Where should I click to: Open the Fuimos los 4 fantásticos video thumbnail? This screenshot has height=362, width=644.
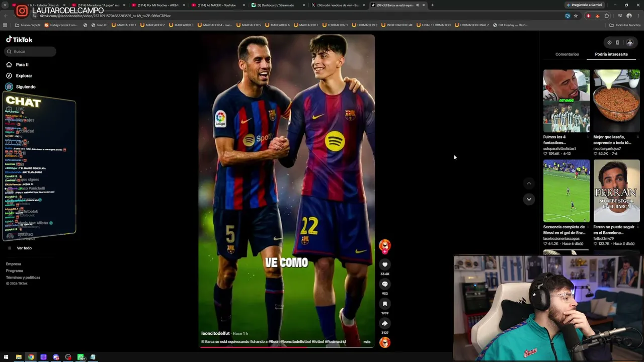[567, 101]
